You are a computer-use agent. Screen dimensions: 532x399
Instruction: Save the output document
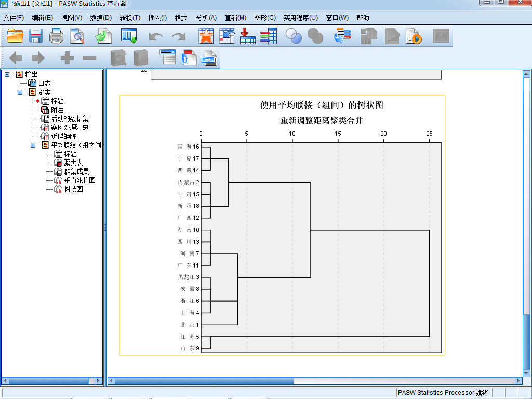coord(36,36)
